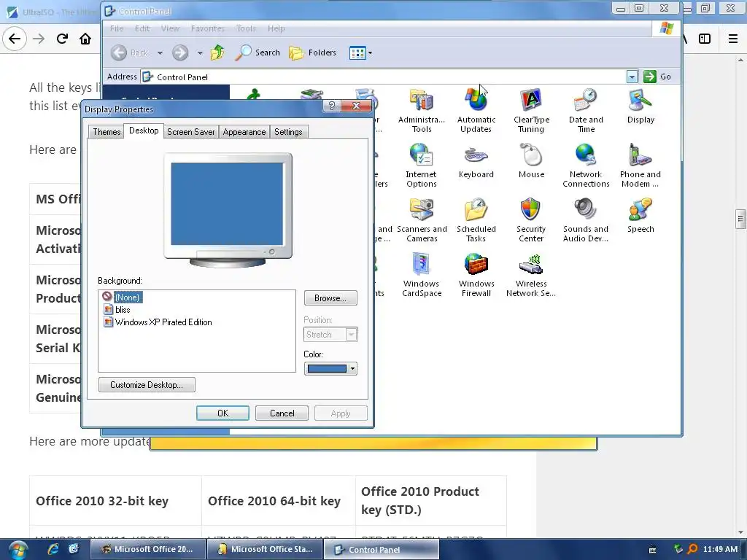Viewport: 747px width, 560px height.
Task: Switch to Microsoft Office 20... taskbar button
Action: [147, 549]
